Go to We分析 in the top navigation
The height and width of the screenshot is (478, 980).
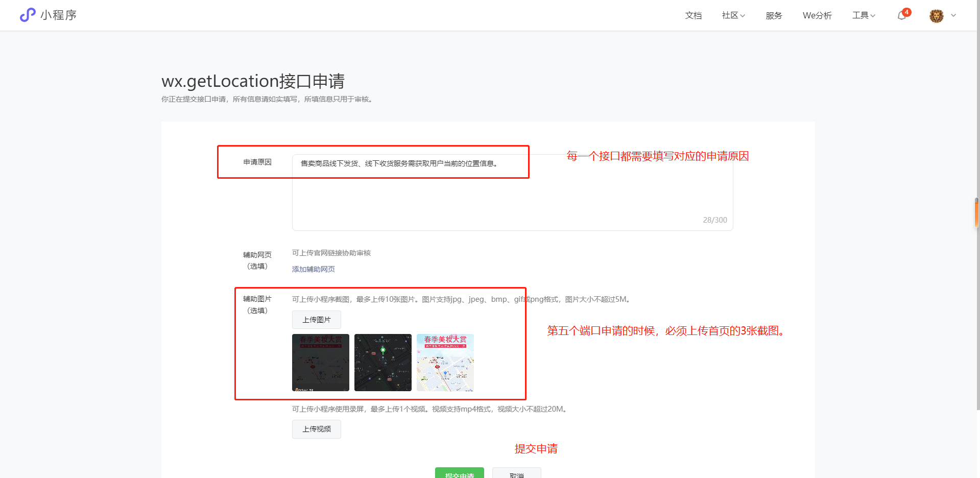(x=817, y=15)
